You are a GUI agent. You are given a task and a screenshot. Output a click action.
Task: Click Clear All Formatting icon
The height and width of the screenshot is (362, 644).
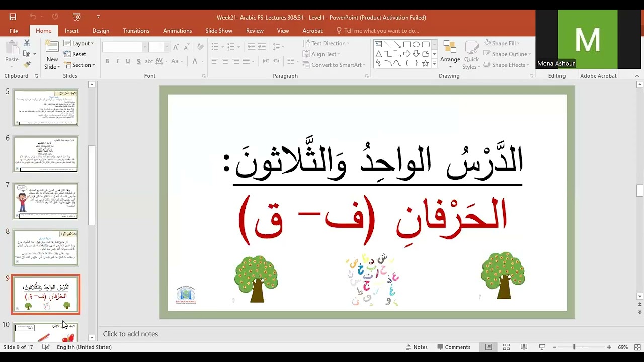pyautogui.click(x=200, y=47)
